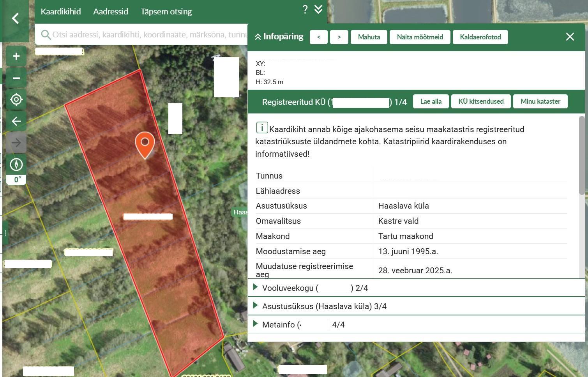Open the Kaardikihid menu

point(61,11)
